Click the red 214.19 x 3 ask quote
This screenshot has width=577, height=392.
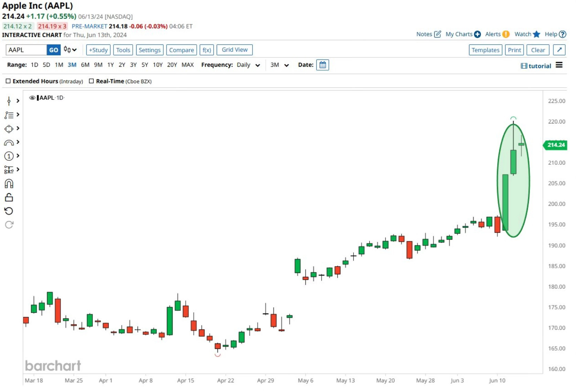click(52, 26)
